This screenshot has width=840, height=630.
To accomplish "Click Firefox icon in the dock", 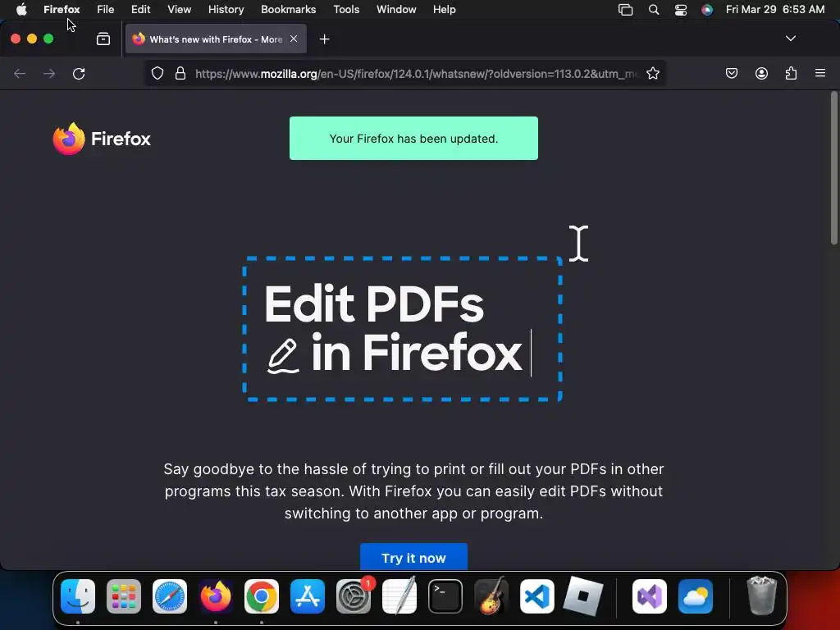I will [x=216, y=596].
